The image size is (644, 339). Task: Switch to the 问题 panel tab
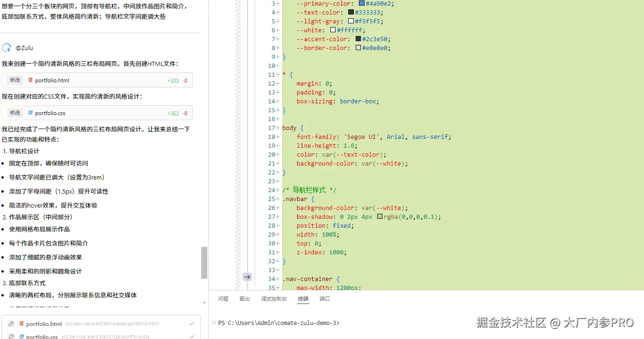[223, 299]
